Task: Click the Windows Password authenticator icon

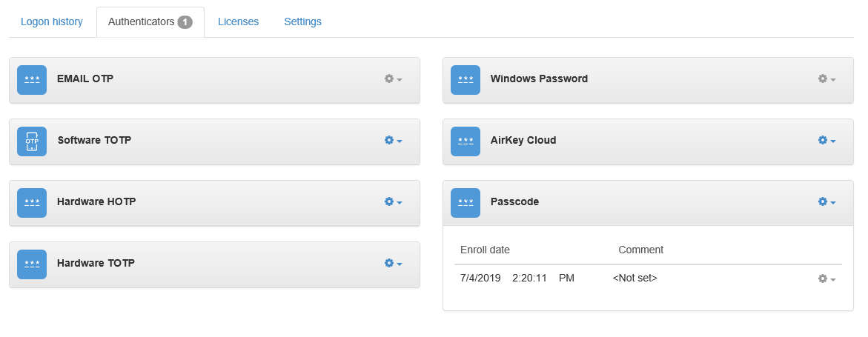Action: pos(466,79)
